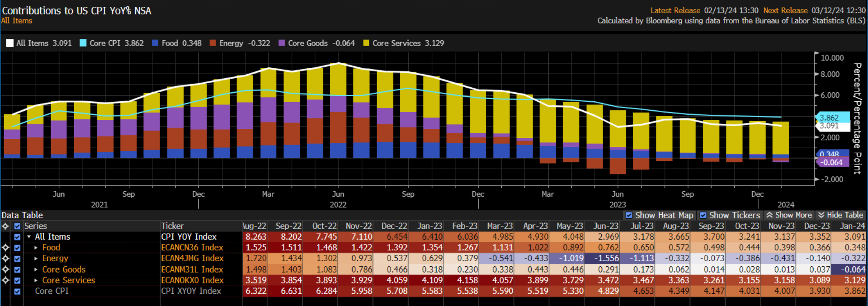
Task: Expand the Energy row
Action: click(36, 259)
